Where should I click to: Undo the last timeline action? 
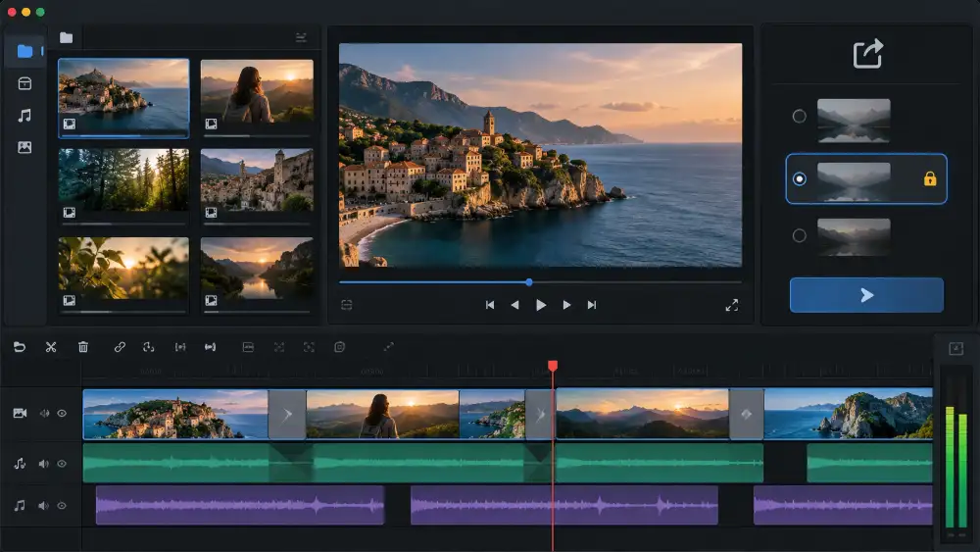[x=20, y=347]
